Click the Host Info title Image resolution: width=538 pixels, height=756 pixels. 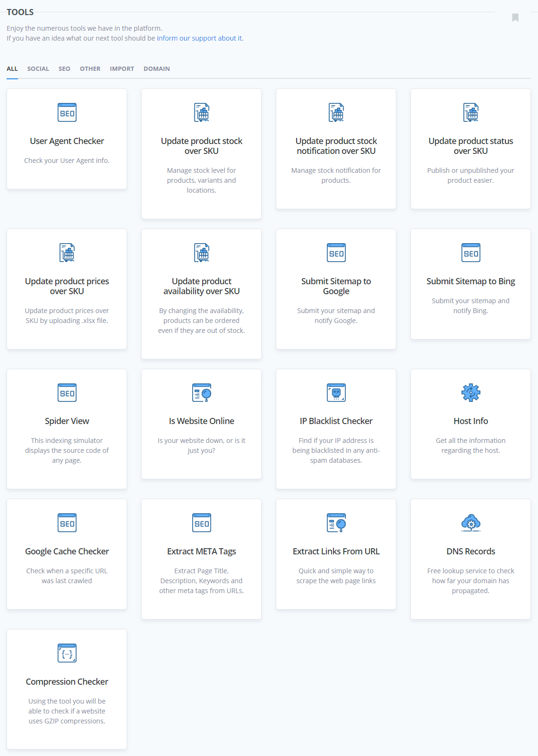[x=471, y=421]
